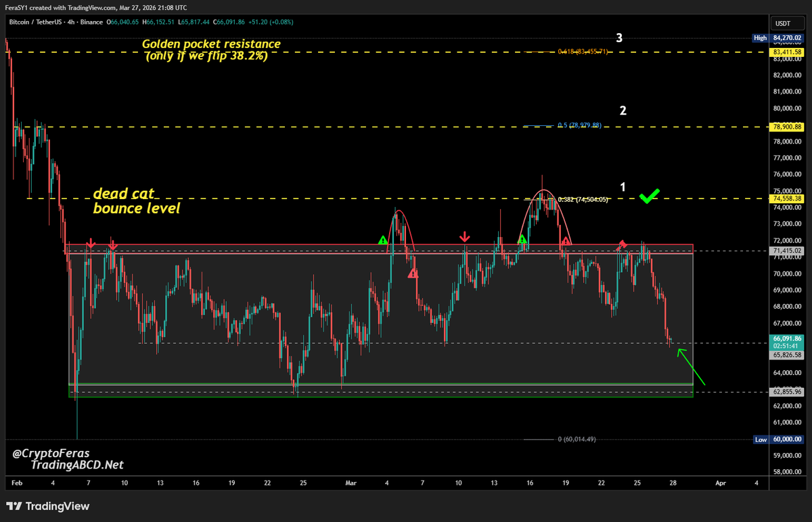Click the Low 60,000.00 price label
The width and height of the screenshot is (812, 522).
[x=778, y=439]
